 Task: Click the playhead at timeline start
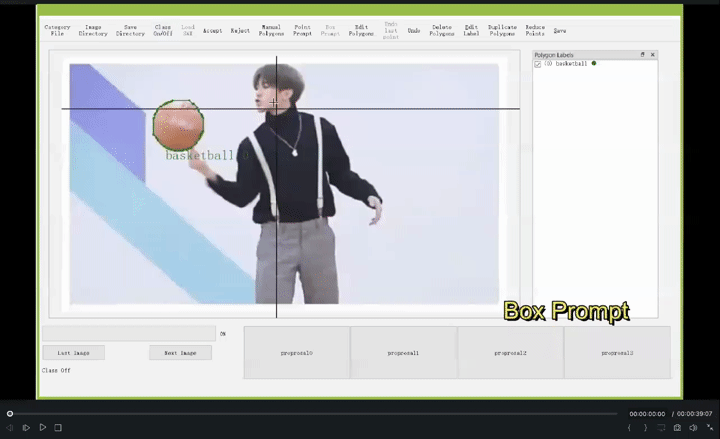10,414
